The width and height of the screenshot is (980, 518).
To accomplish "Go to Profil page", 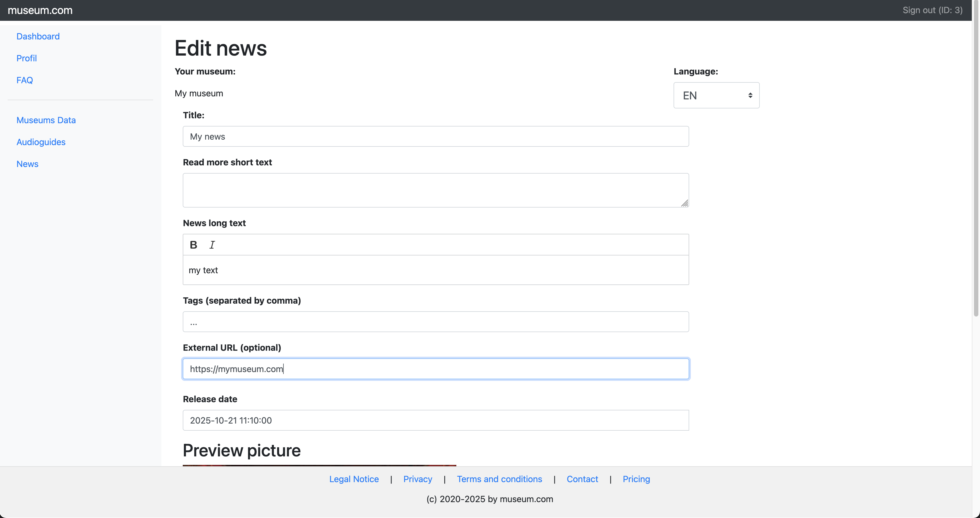I will click(x=27, y=58).
